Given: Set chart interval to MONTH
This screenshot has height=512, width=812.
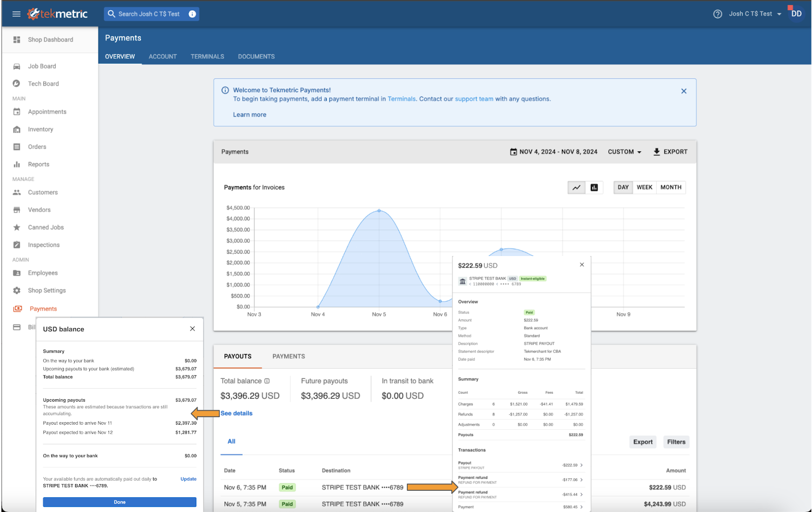Looking at the screenshot, I should 671,187.
